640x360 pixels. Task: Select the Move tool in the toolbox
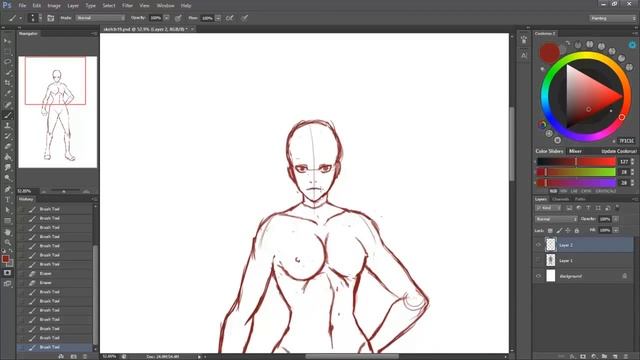click(7, 41)
